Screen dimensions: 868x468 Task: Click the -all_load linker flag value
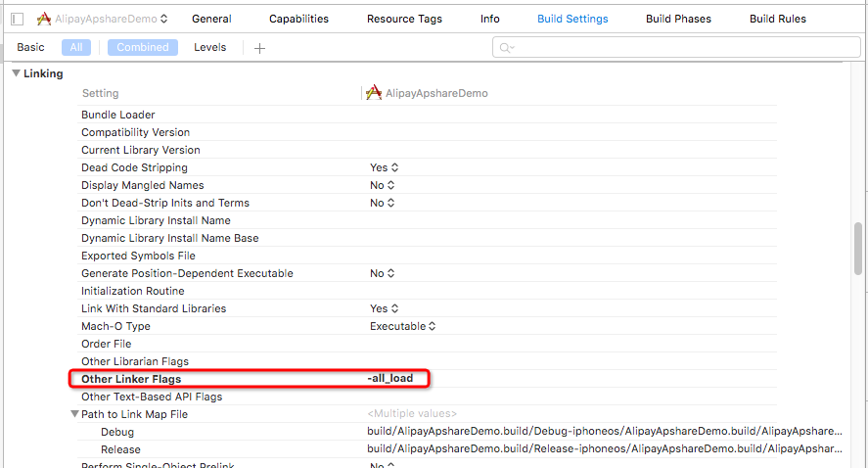[x=390, y=378]
